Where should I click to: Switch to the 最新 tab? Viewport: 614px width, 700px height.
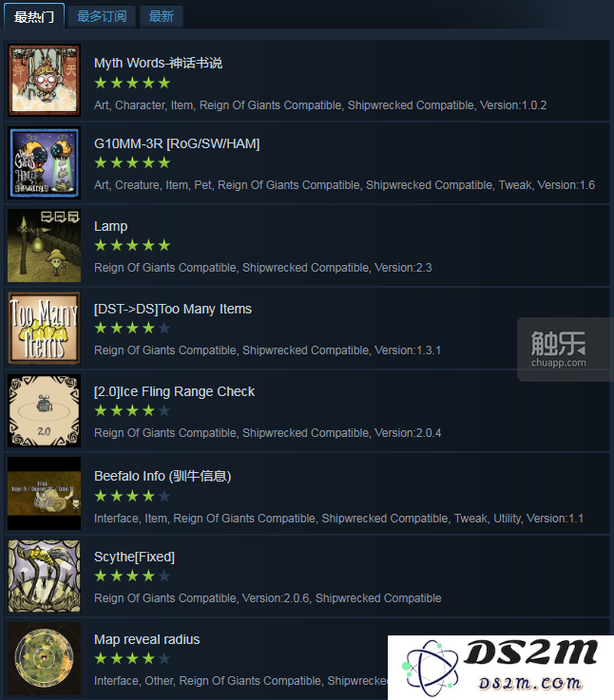click(161, 16)
